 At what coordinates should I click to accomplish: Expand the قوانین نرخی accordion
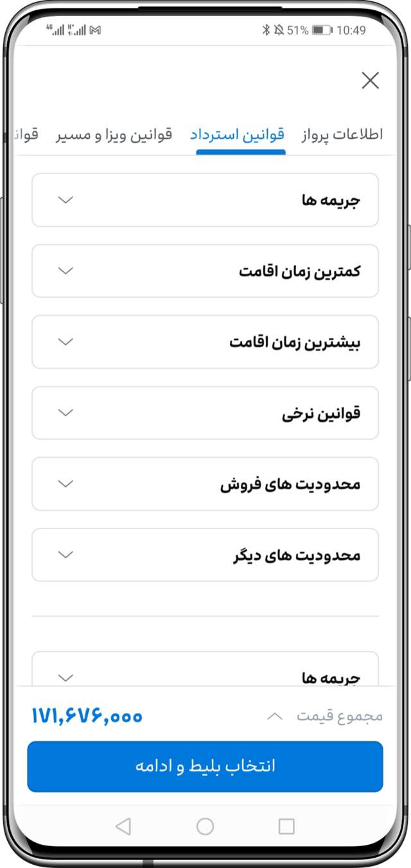[x=205, y=413]
